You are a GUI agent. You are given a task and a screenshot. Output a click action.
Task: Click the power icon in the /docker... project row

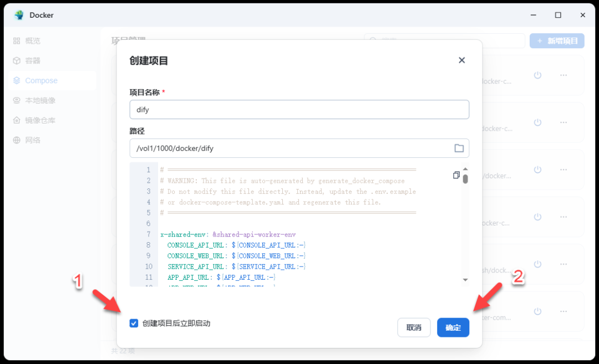pyautogui.click(x=537, y=170)
